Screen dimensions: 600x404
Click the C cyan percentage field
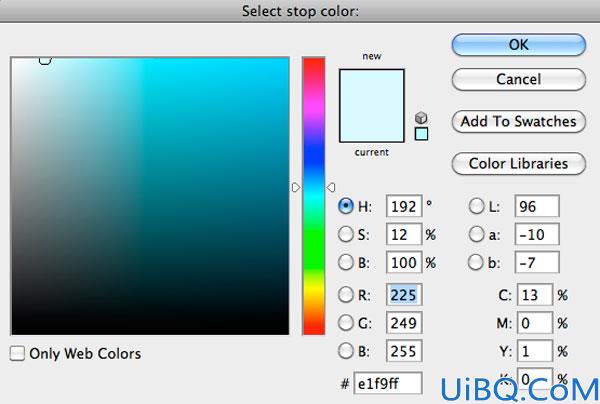[x=535, y=295]
